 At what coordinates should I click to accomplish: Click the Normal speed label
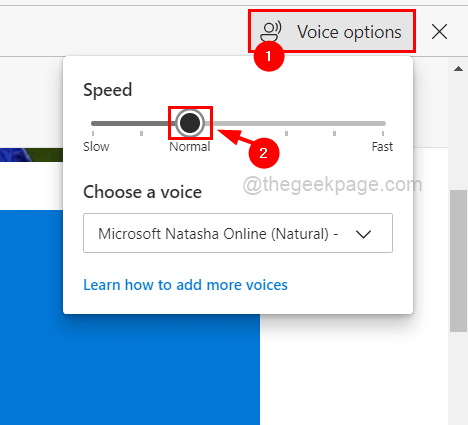(x=190, y=147)
